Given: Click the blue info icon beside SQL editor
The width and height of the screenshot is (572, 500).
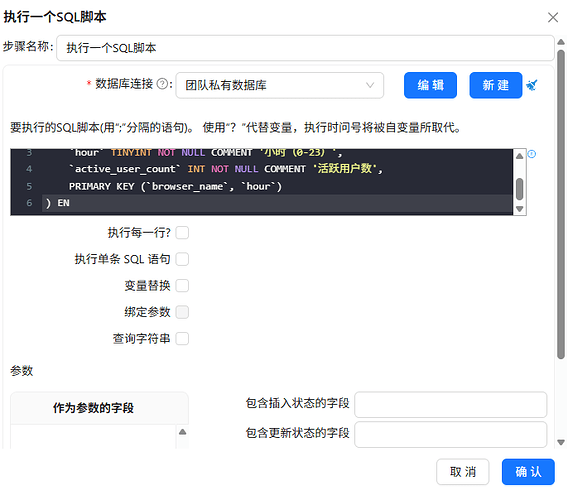Looking at the screenshot, I should point(532,154).
